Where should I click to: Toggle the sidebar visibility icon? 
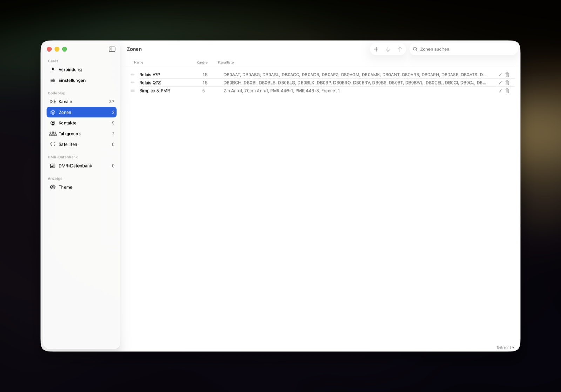tap(112, 49)
